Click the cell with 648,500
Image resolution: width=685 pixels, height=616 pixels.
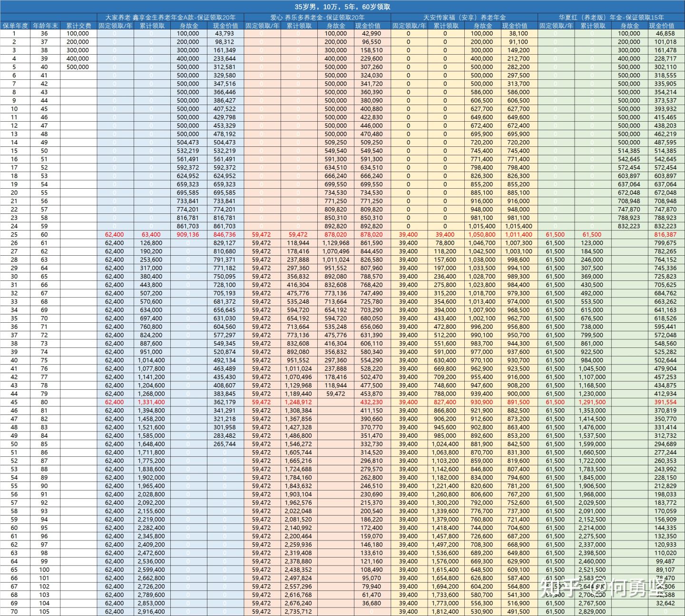point(482,570)
